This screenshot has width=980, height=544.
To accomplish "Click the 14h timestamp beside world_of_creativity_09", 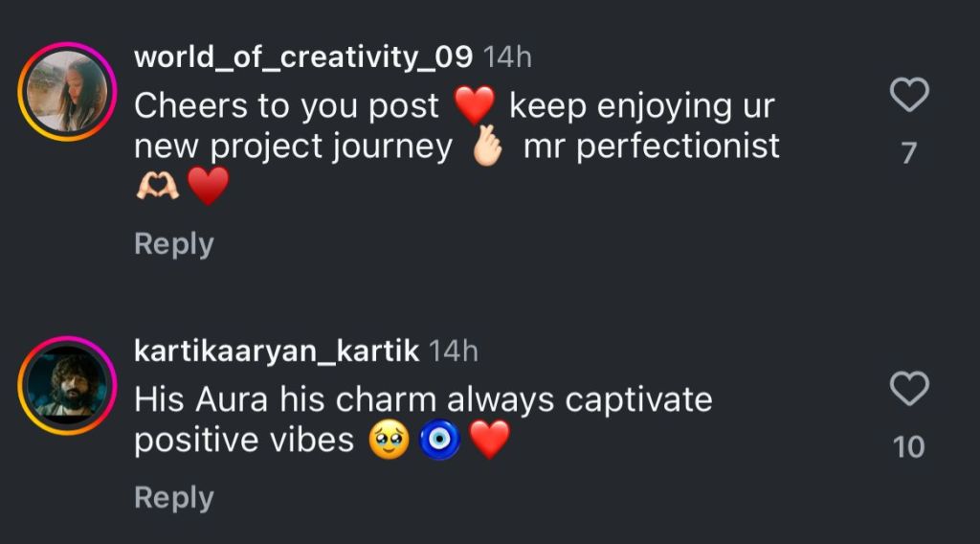I will coord(507,57).
